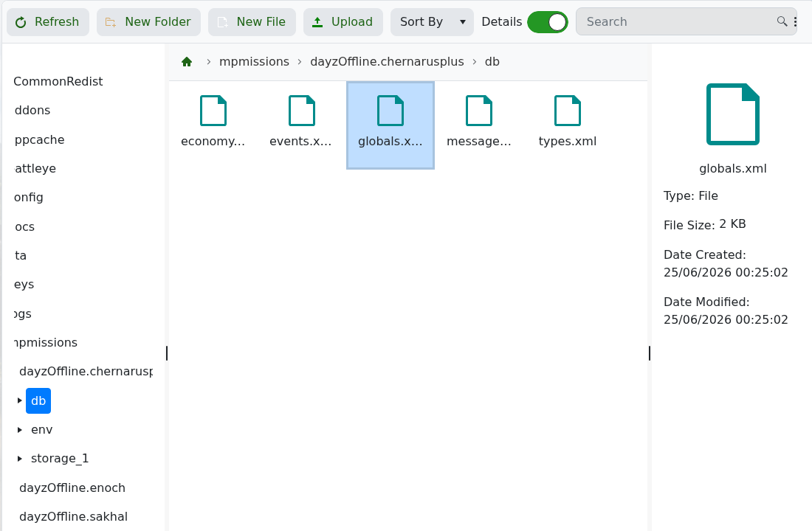Select dayzOffline.enoch in tree

tap(72, 488)
